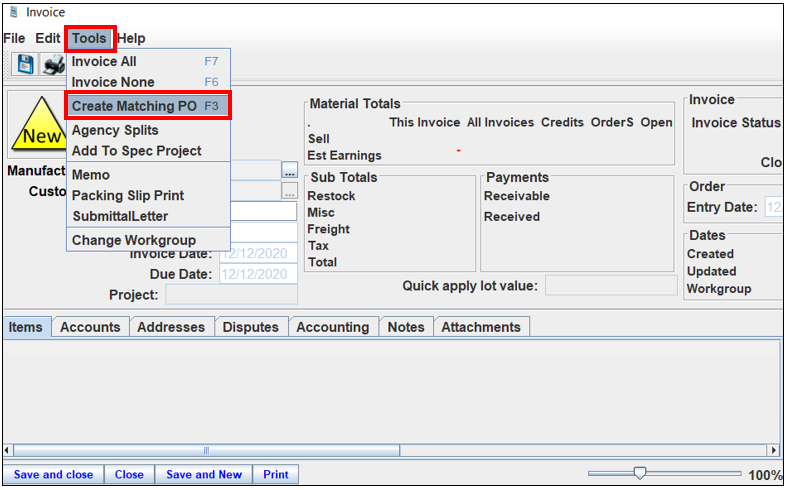Open the Manufacturer lookup ellipsis button
This screenshot has height=490, width=788.
289,170
